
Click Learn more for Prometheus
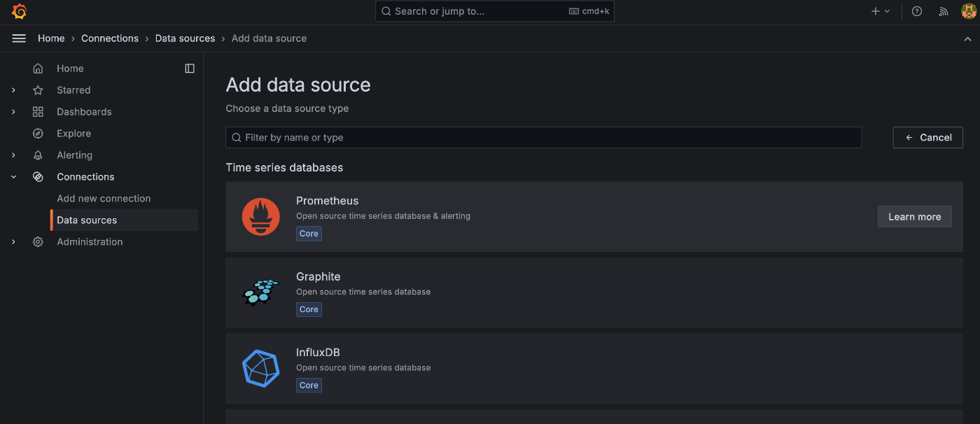pyautogui.click(x=915, y=217)
